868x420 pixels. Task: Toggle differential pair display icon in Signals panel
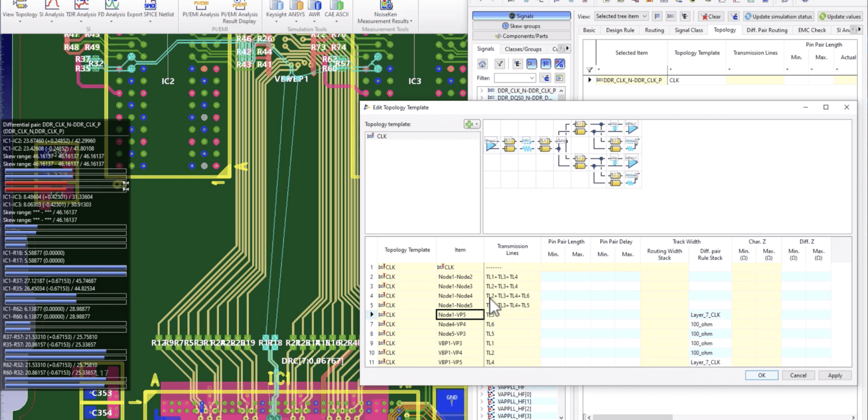click(x=532, y=63)
